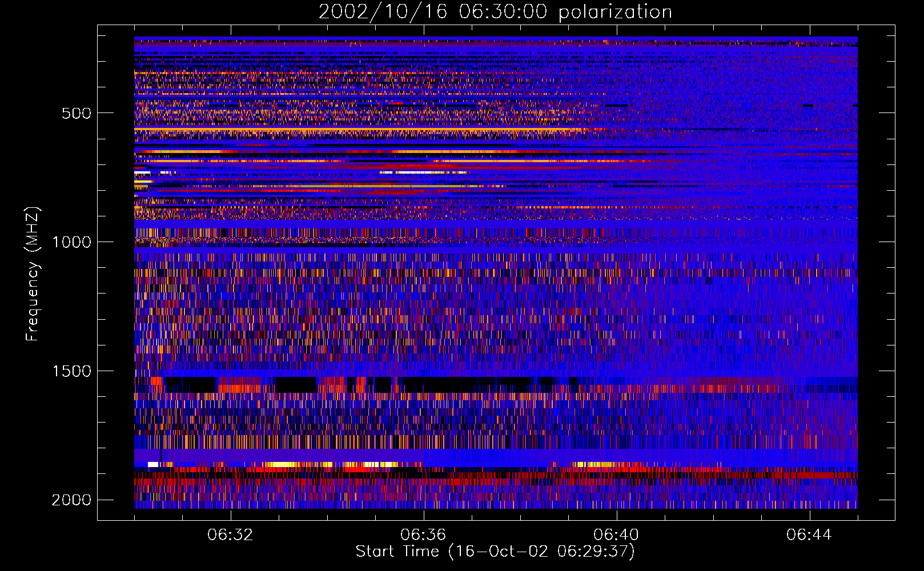Viewport: 924px width, 571px height.
Task: Click the 06:32 time tick label
Action: pos(230,535)
